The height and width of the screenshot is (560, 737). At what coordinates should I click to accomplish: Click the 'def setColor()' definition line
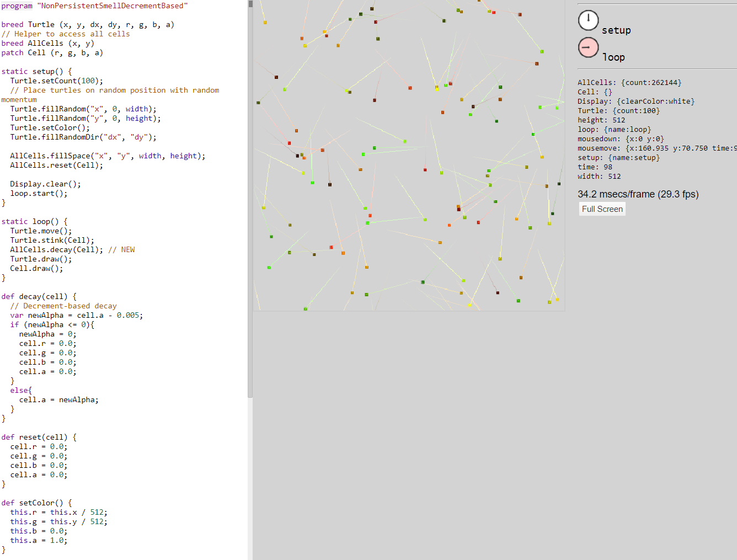point(36,503)
